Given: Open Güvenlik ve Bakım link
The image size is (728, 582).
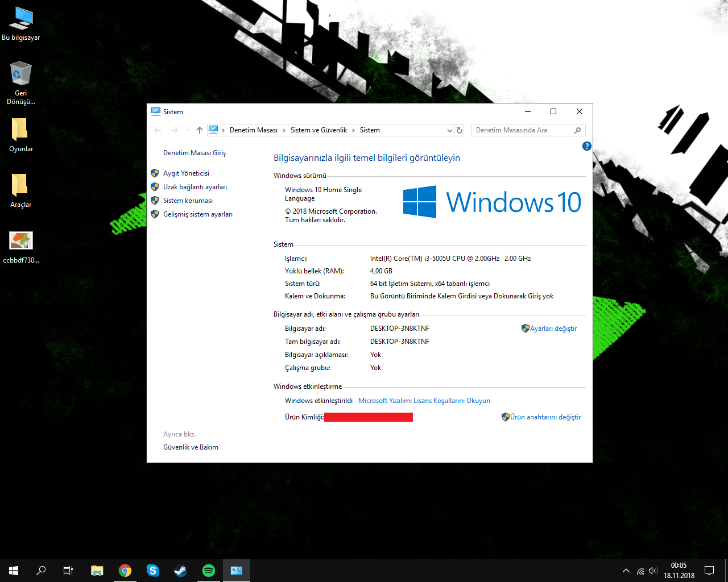Looking at the screenshot, I should [x=191, y=447].
